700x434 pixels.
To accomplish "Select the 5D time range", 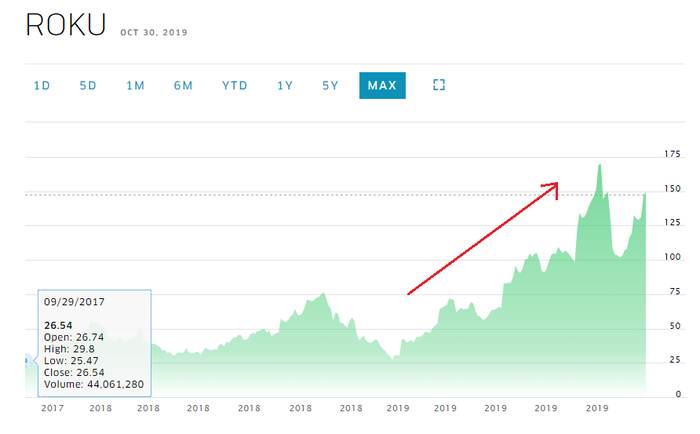I will [x=88, y=85].
